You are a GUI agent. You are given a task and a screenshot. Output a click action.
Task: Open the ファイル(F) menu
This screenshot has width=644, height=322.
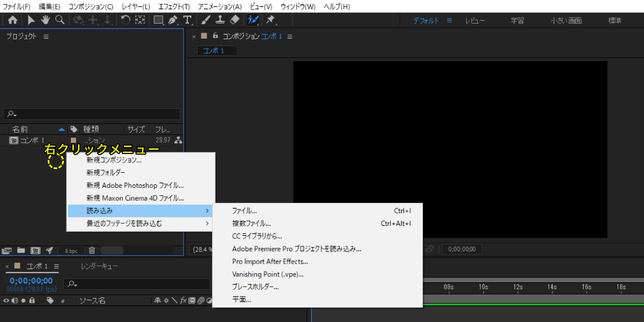point(17,7)
